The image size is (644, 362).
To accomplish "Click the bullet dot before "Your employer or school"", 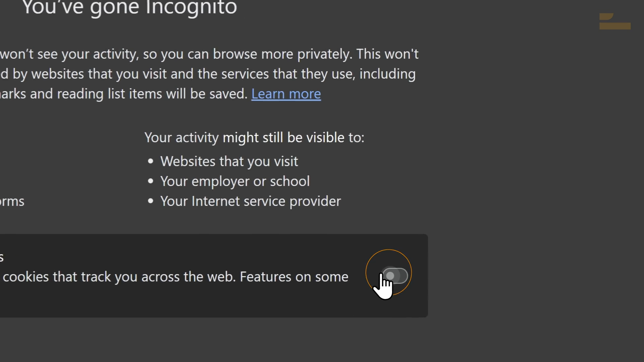I will click(x=151, y=181).
